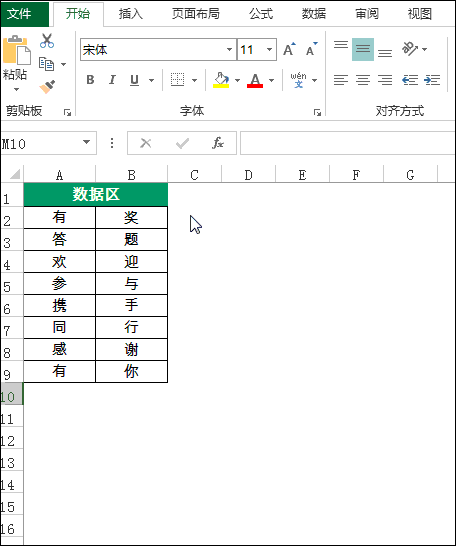
Task: Toggle Bold formatting
Action: pos(90,80)
